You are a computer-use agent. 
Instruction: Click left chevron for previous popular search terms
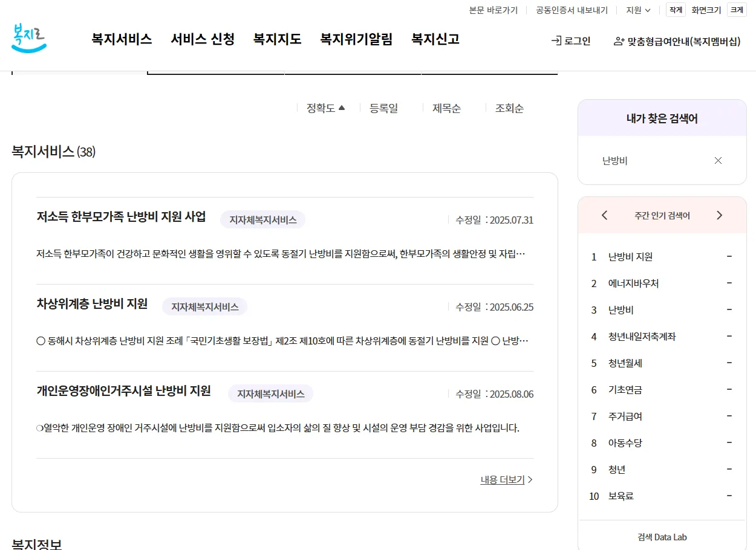coord(604,215)
